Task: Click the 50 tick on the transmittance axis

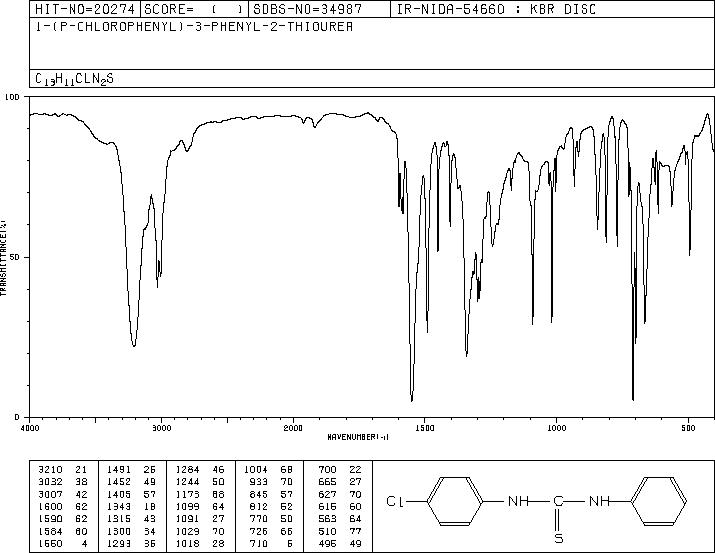Action: (15, 257)
